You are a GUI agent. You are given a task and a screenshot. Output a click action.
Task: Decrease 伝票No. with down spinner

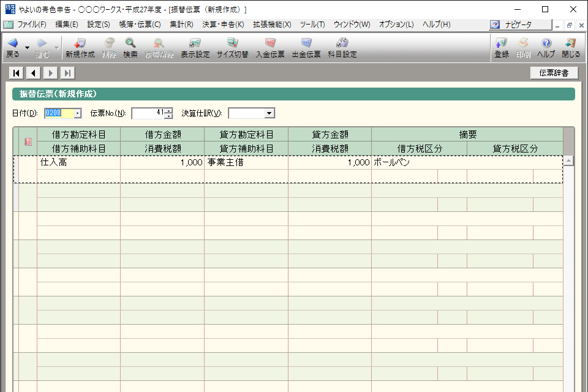click(x=169, y=116)
